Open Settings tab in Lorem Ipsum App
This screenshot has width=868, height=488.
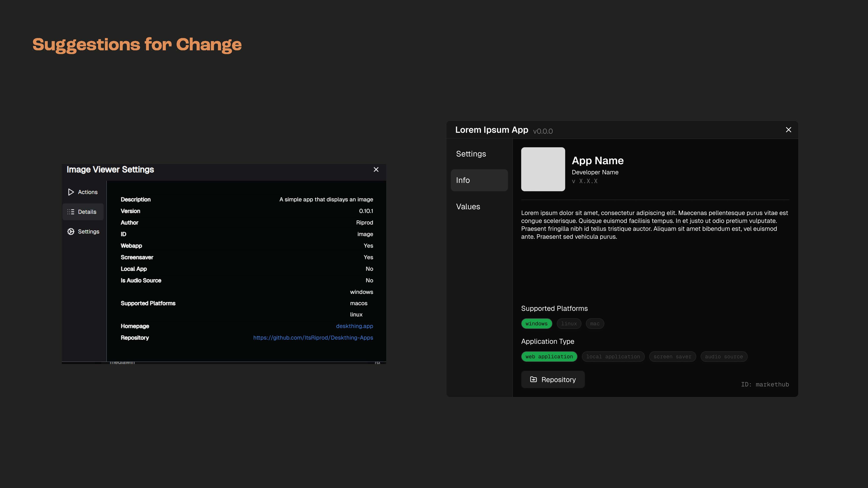[x=471, y=154]
